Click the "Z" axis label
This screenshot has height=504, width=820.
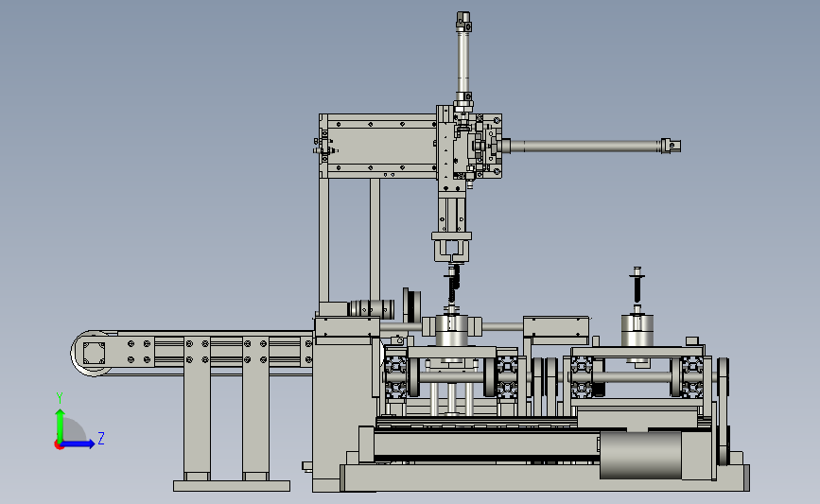pyautogui.click(x=101, y=438)
